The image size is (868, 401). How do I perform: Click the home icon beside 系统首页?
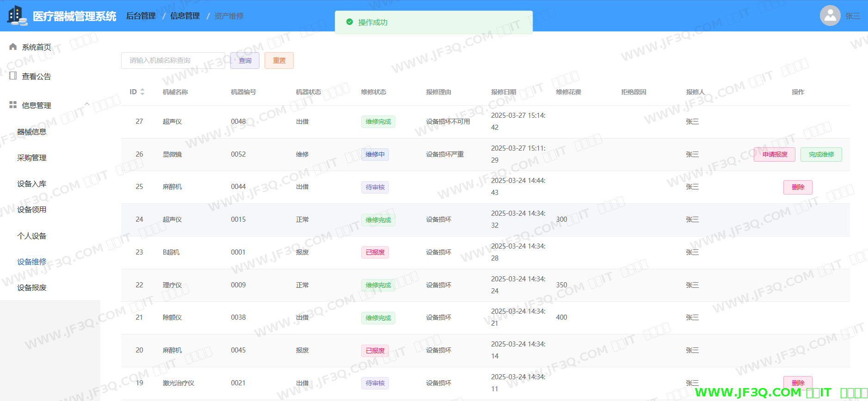click(x=13, y=47)
